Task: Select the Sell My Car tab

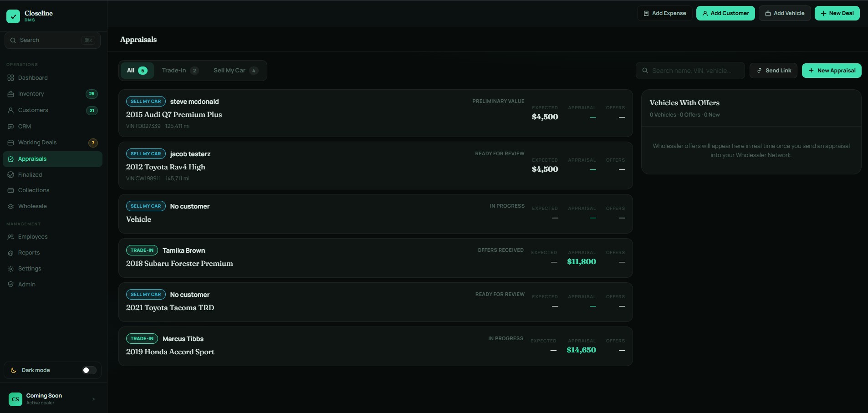Action: click(235, 71)
